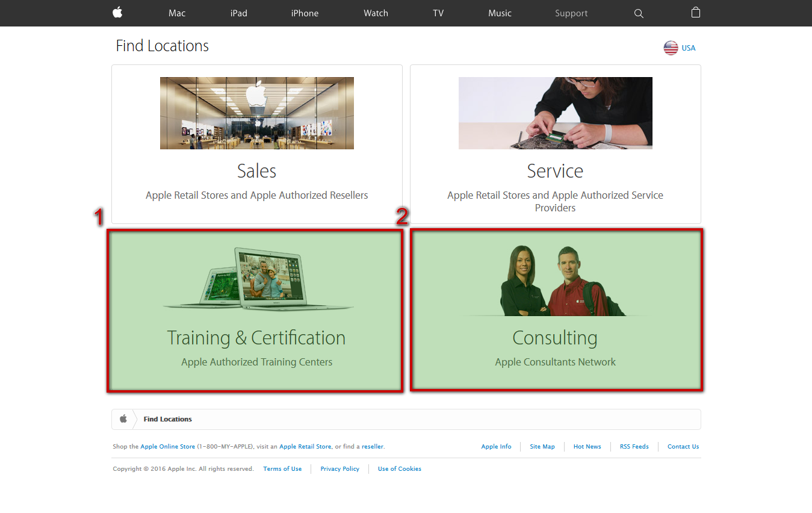The height and width of the screenshot is (513, 812).
Task: Open the Site Map link
Action: point(542,447)
